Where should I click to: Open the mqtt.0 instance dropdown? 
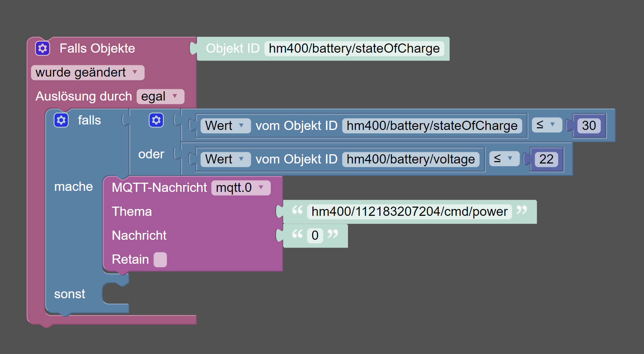[241, 188]
